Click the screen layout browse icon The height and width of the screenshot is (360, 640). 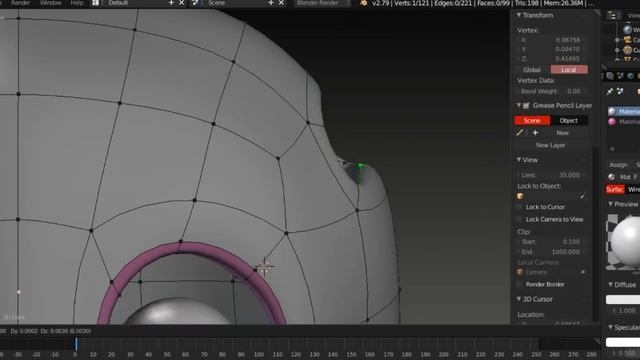coord(96,3)
